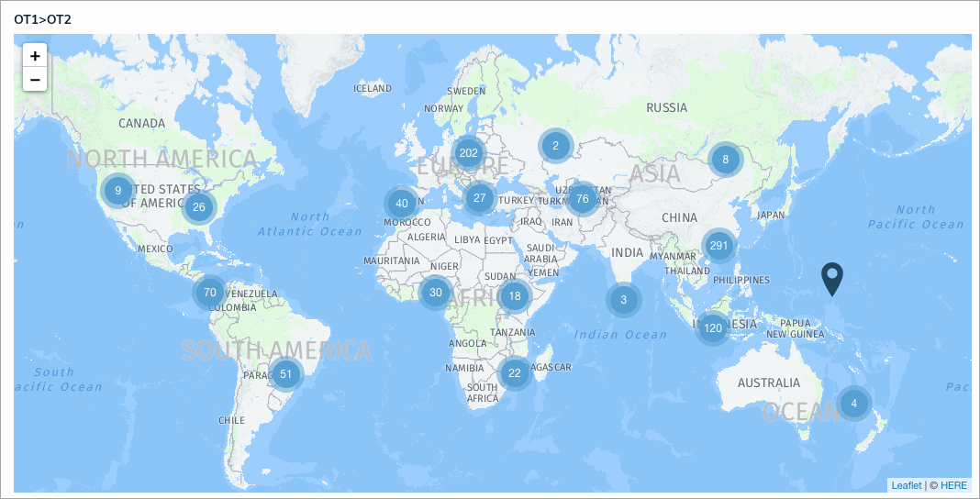Open the cluster marker showing 18
Screen dimensions: 980x499
coord(515,296)
